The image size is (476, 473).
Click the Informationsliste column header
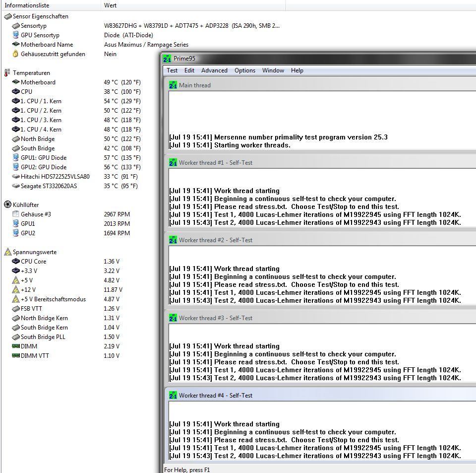click(x=51, y=5)
